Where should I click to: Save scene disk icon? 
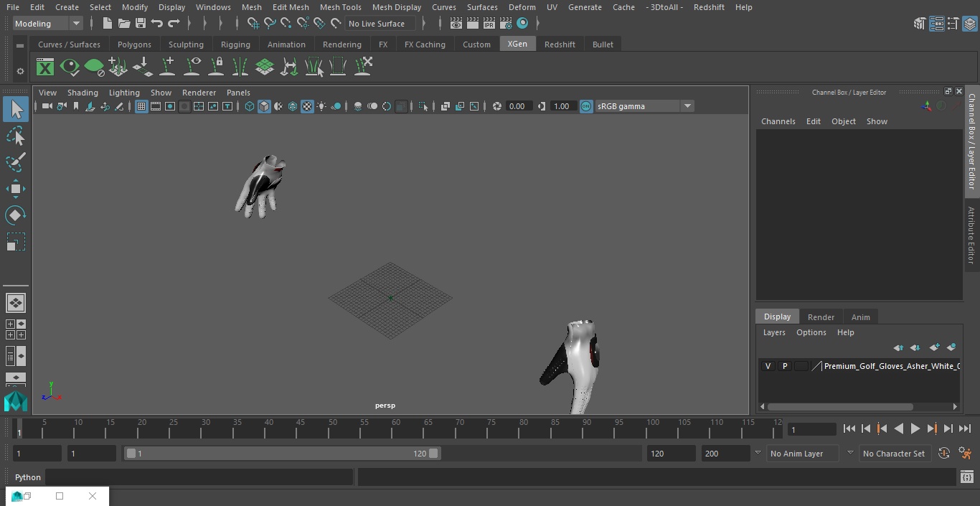coord(141,24)
